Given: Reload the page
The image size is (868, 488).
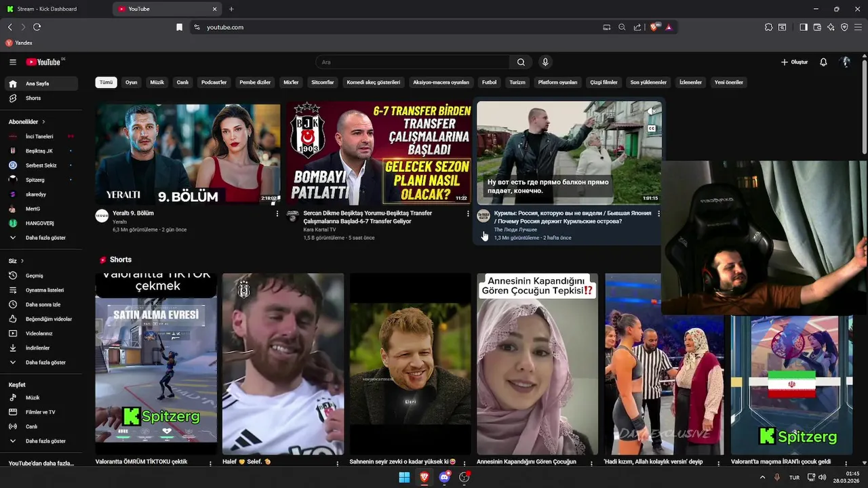Looking at the screenshot, I should pyautogui.click(x=37, y=27).
